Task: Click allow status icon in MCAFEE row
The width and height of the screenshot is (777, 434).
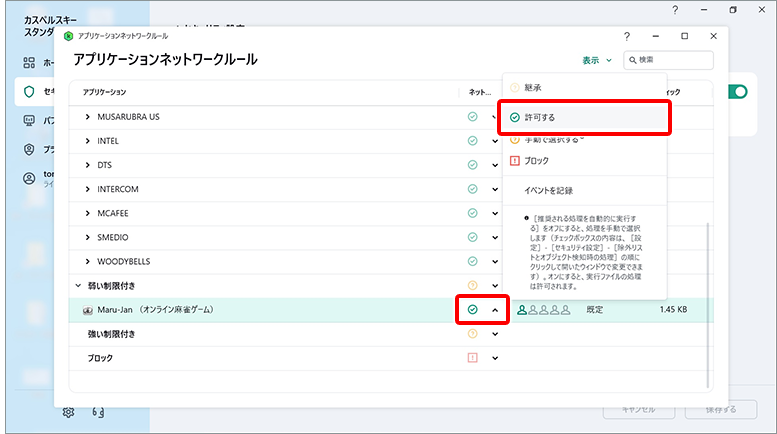Action: (x=473, y=214)
